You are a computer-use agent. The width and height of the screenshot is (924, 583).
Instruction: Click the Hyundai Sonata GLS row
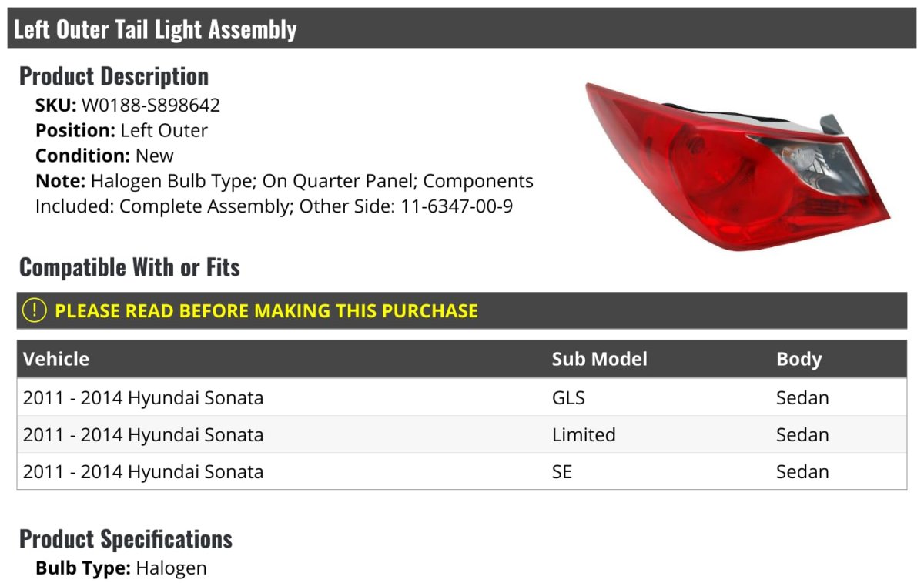143,398
